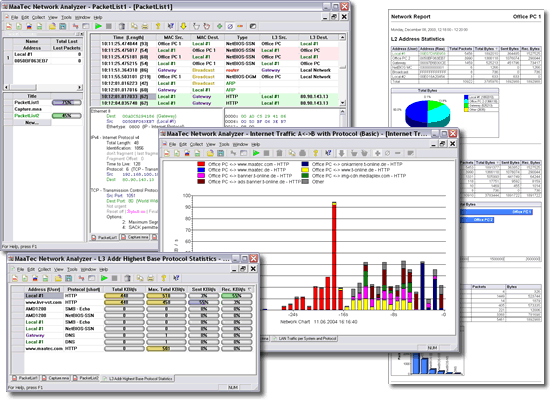550x400 pixels.
Task: Click context help pointer icon in PacketList1 toolbar
Action: pos(170,26)
